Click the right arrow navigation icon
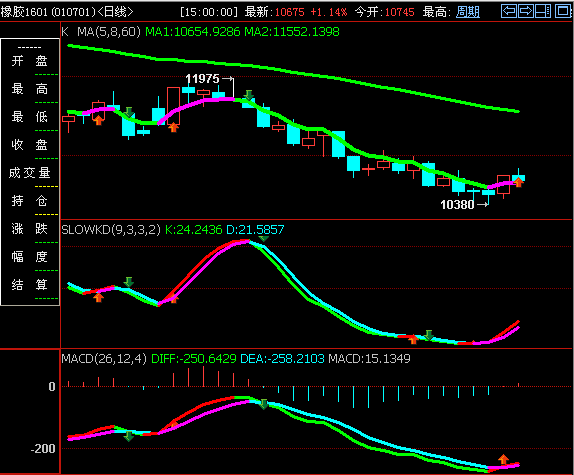Viewport: 574px width, 475px height. coord(526,11)
